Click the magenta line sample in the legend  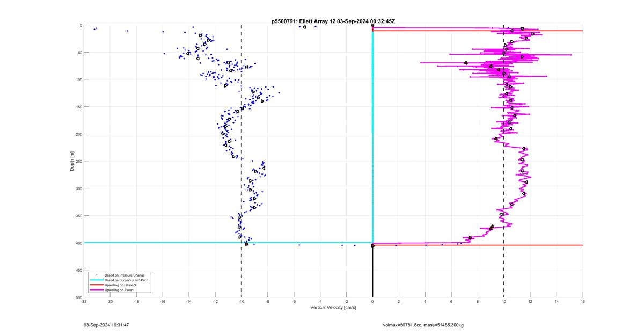tap(97, 290)
